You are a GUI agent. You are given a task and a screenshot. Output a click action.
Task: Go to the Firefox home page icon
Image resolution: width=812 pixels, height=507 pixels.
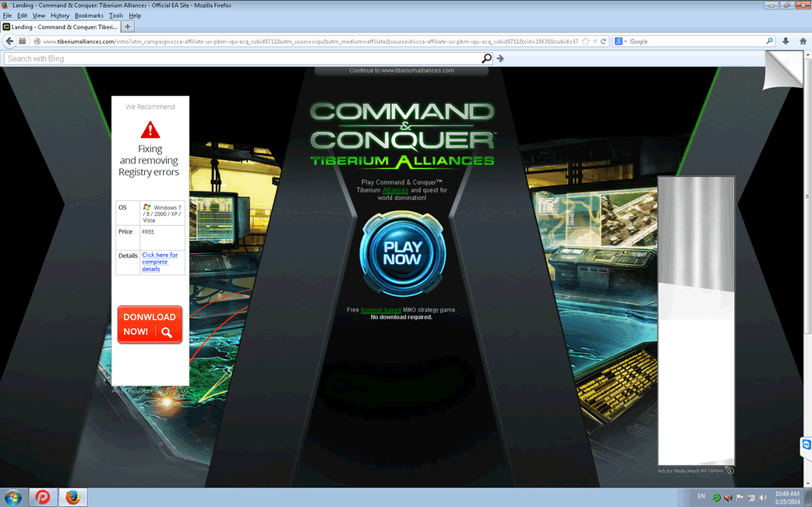click(x=803, y=41)
